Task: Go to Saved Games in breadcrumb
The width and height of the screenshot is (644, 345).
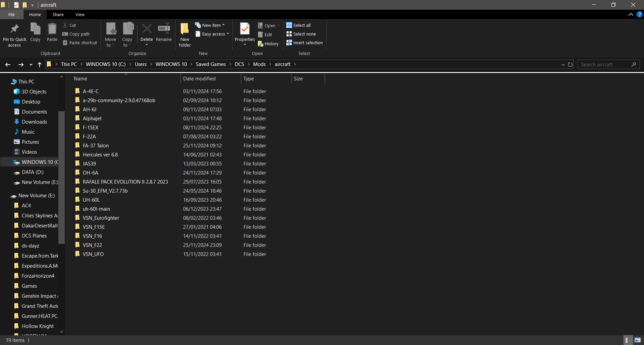Action: click(x=211, y=64)
